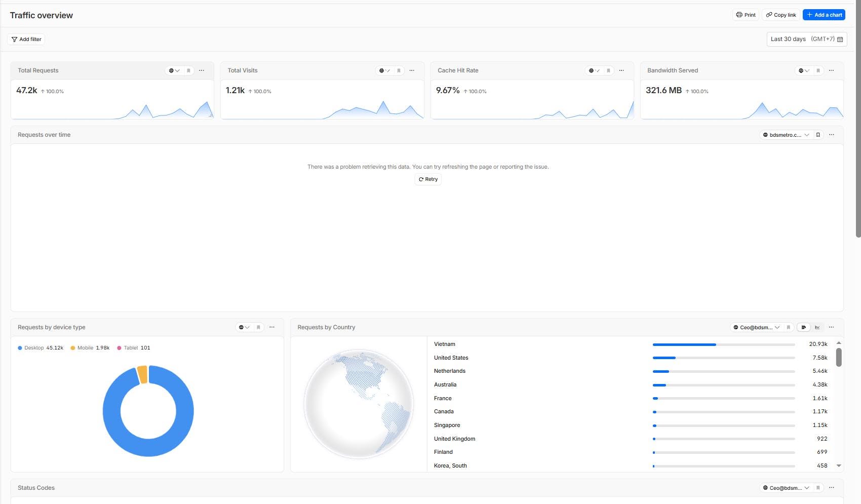Screen dimensions: 861x504
Task: Click the globe map in Requests by Country
Action: [359, 404]
